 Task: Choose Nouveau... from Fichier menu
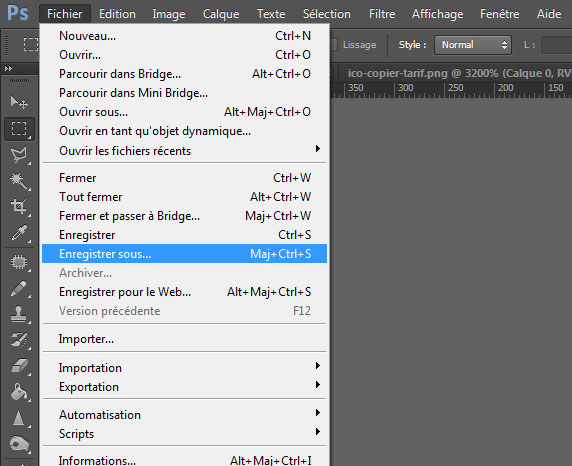[185, 36]
